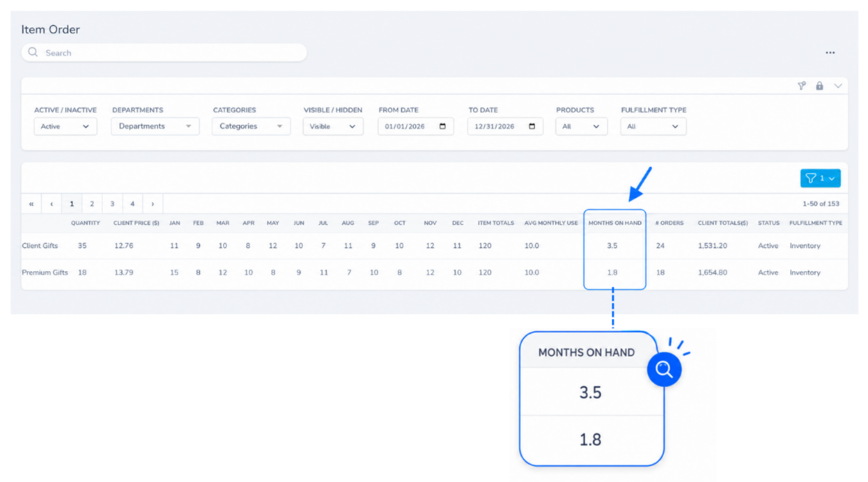Click the filter funnel icon above filters panel
This screenshot has width=868, height=482.
click(802, 85)
